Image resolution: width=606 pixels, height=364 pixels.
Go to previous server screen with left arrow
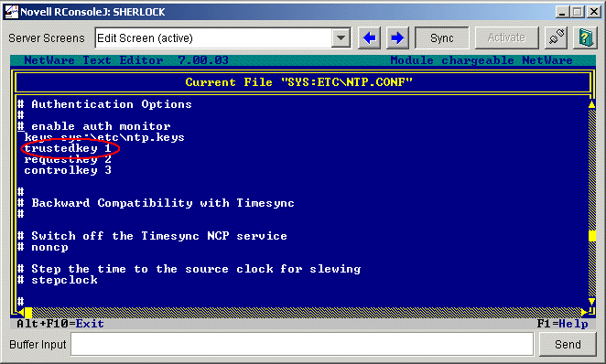click(x=370, y=37)
